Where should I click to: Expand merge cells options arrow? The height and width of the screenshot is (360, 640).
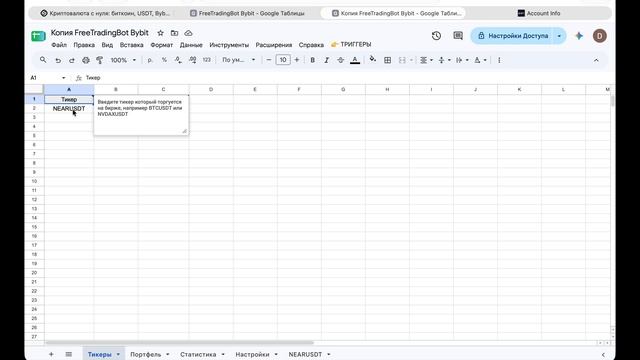coord(411,60)
